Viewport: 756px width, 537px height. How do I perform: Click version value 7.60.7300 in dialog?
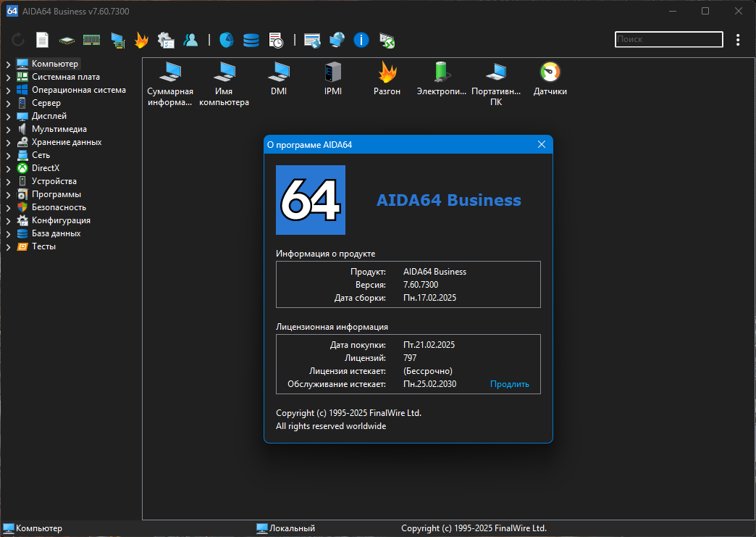421,285
